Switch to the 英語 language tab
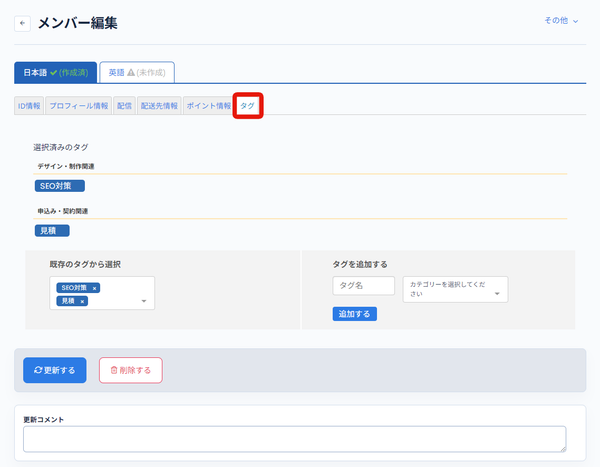 [x=137, y=72]
